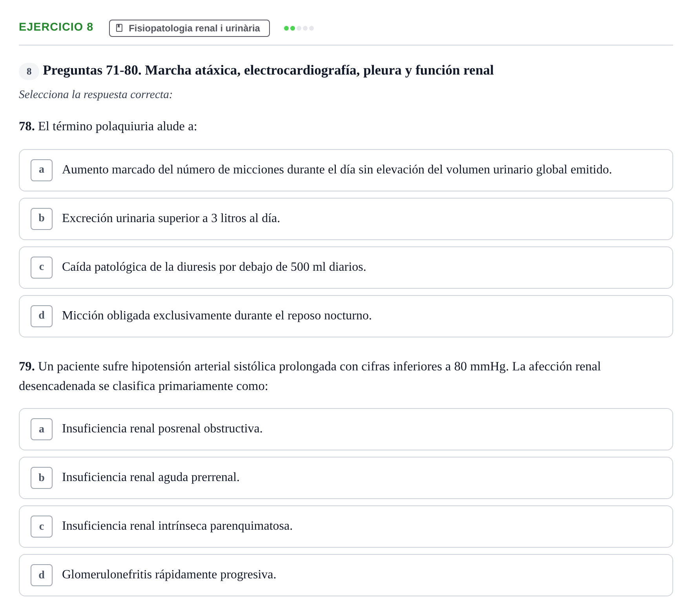The width and height of the screenshot is (692, 616).
Task: Click the green progress dots indicator
Action: 299,28
